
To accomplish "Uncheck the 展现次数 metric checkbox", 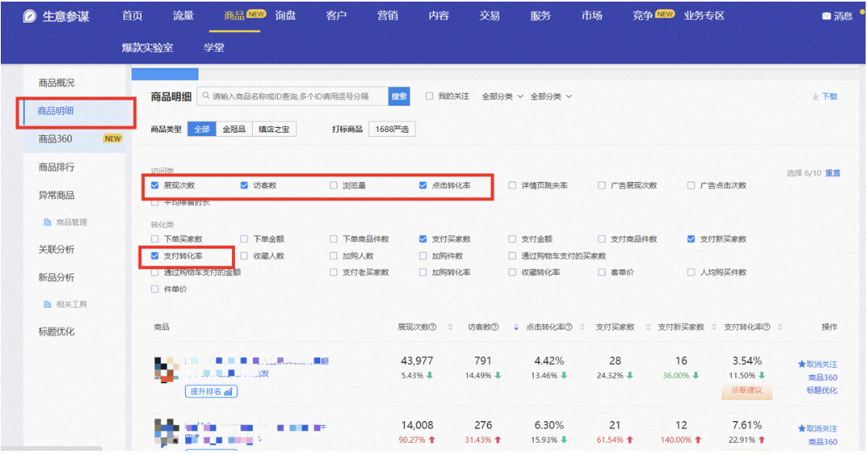I will [155, 185].
